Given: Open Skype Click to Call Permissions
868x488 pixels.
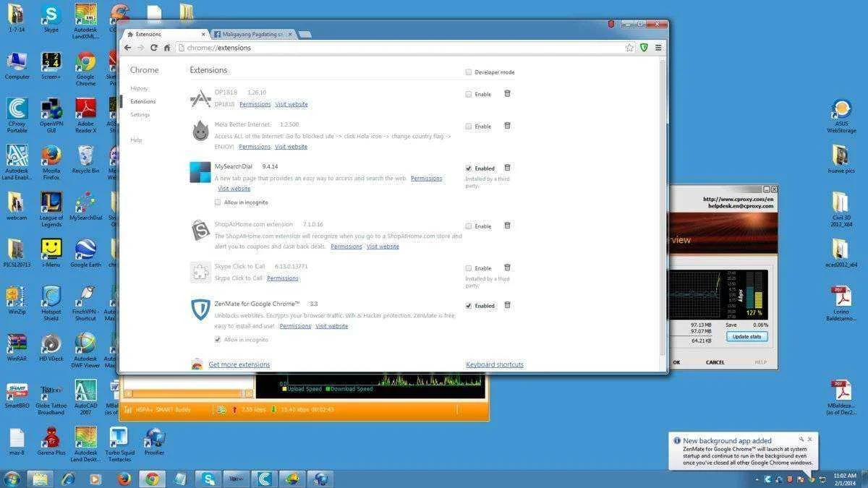Looking at the screenshot, I should (x=283, y=278).
